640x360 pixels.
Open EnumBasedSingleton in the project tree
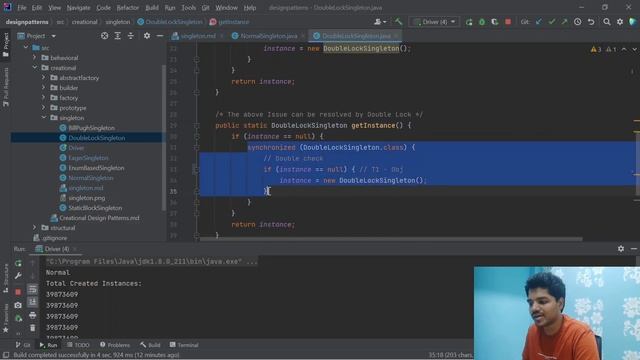tap(96, 168)
